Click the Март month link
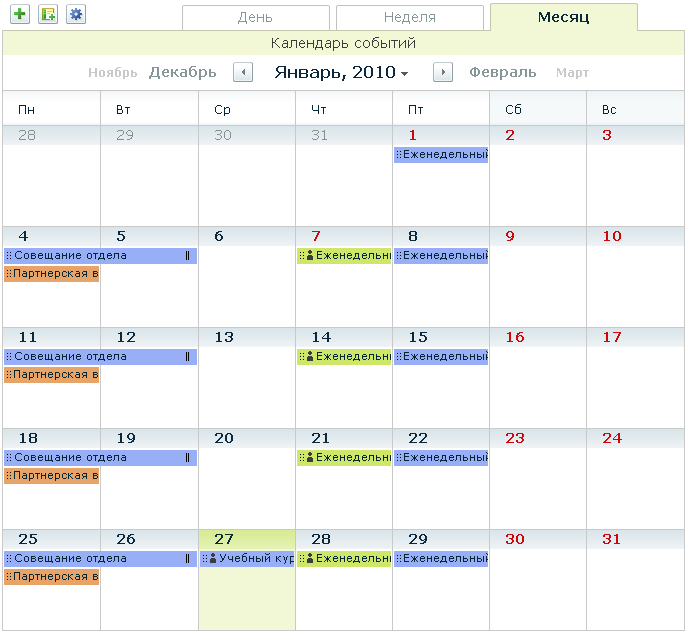The height and width of the screenshot is (633, 687). point(572,73)
